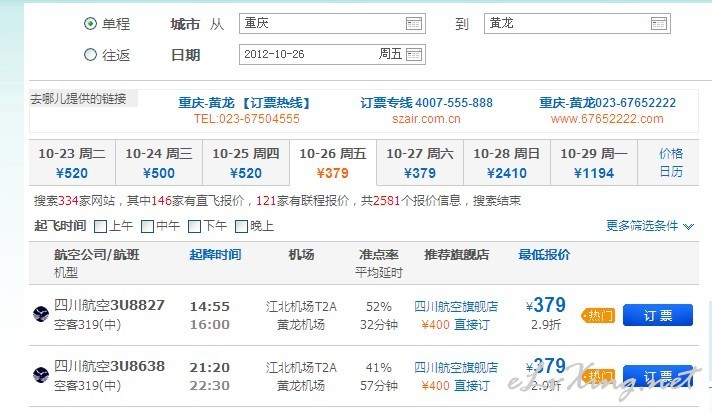Visit szair.com.cn link
Image resolution: width=712 pixels, height=414 pixels.
426,119
